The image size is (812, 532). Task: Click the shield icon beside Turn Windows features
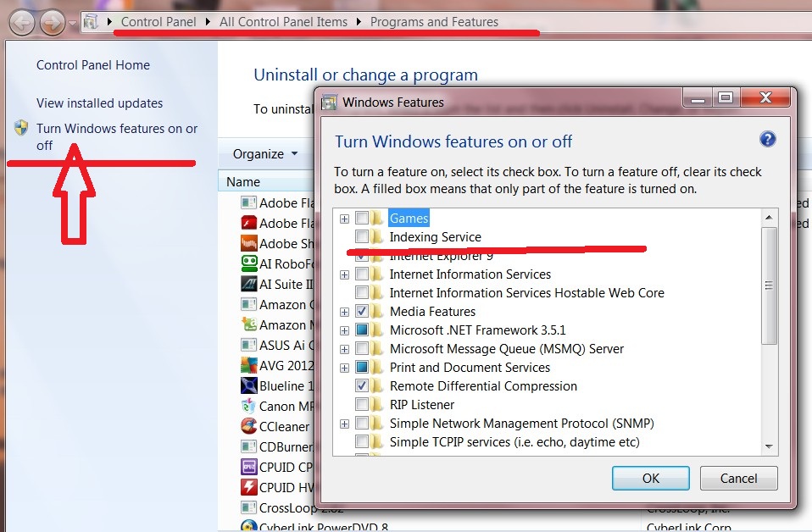click(21, 128)
